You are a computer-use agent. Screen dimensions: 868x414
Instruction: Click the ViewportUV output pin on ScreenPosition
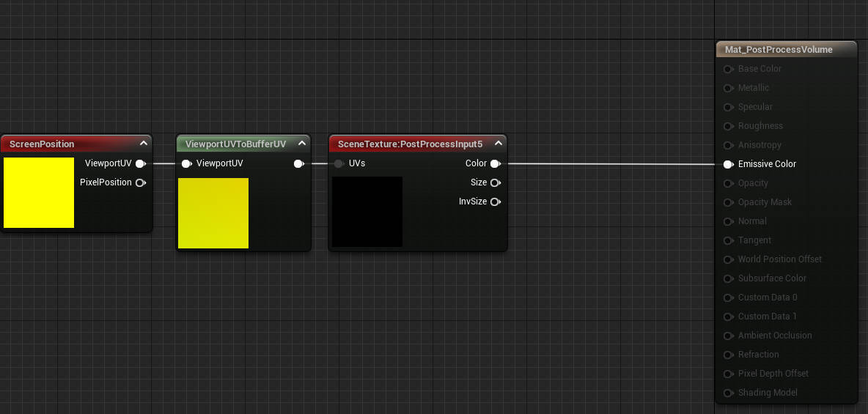pyautogui.click(x=140, y=163)
